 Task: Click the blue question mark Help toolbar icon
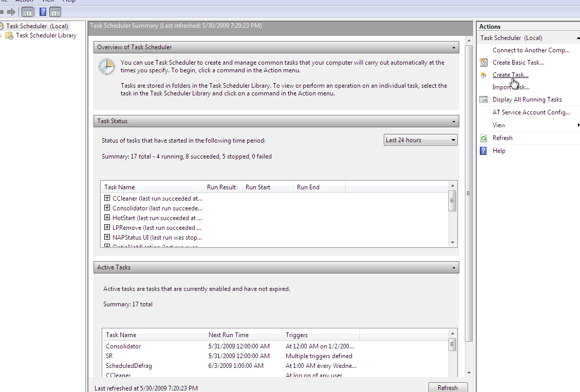point(43,12)
